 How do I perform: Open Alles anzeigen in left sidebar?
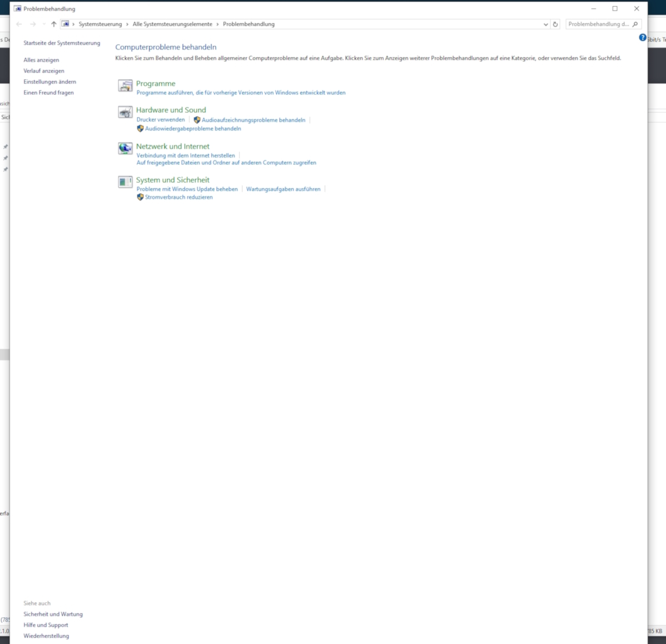(x=41, y=60)
